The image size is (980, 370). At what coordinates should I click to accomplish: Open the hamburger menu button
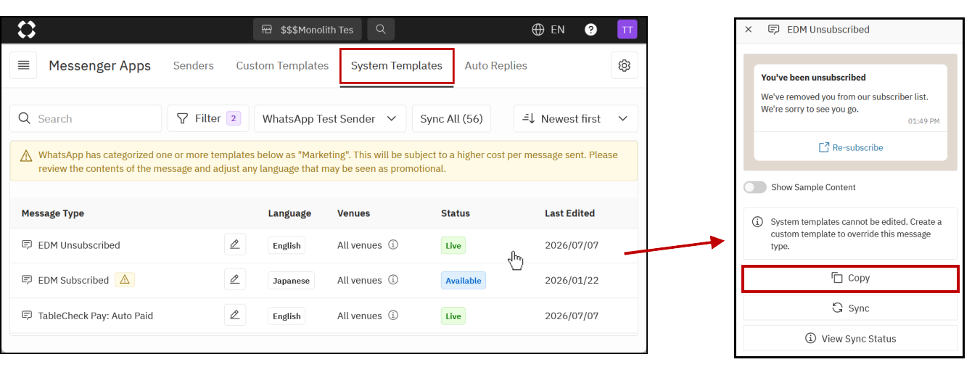tap(23, 65)
